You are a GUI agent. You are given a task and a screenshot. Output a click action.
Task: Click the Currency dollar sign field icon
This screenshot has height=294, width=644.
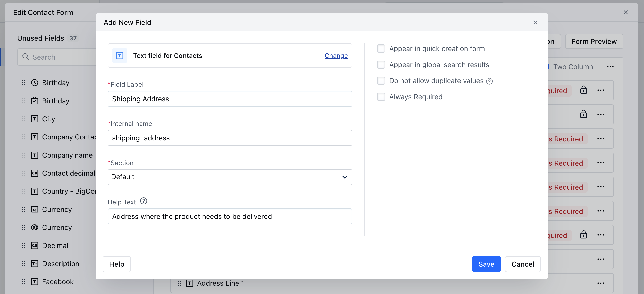tap(34, 227)
